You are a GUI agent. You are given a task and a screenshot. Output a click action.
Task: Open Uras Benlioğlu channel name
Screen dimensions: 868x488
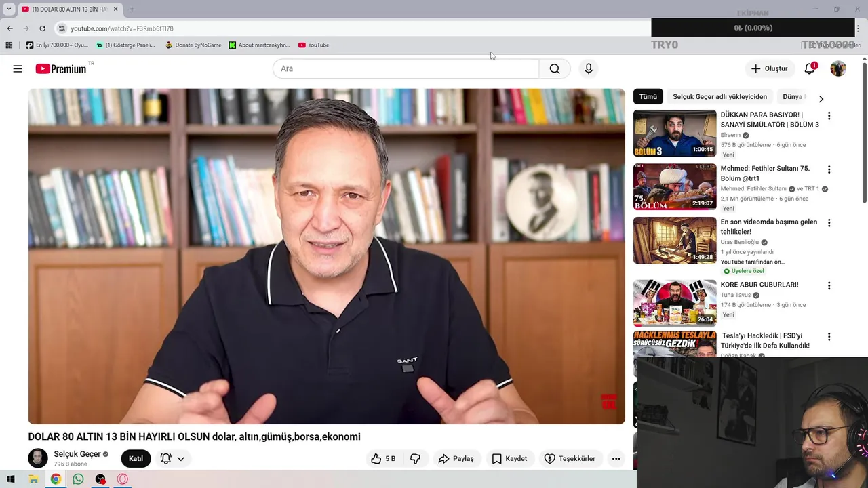point(740,242)
